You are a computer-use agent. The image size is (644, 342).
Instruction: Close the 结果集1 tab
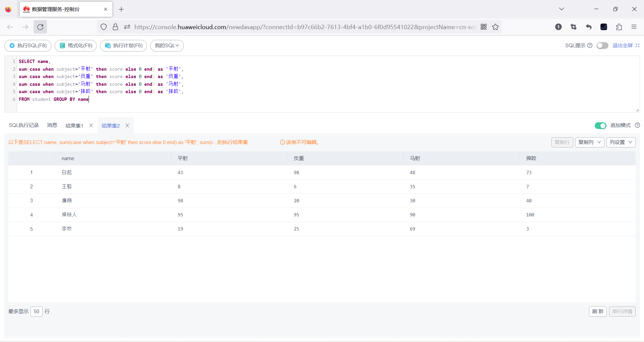click(91, 126)
